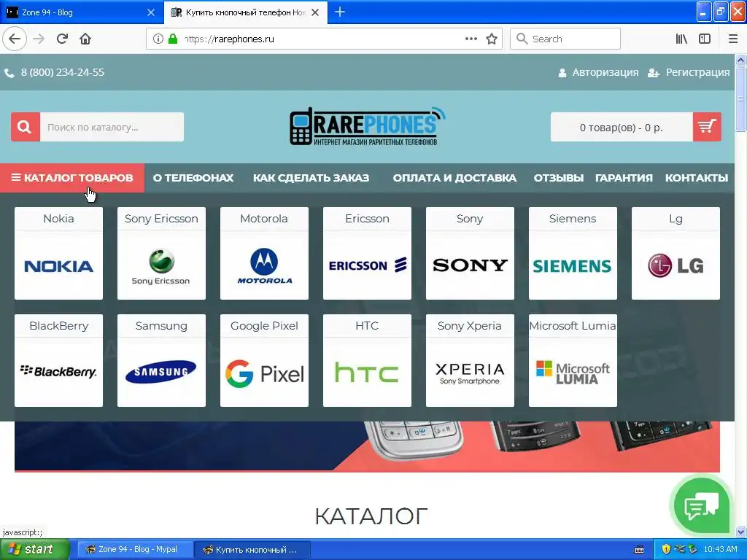
Task: Open a new tab with plus button
Action: (x=340, y=12)
